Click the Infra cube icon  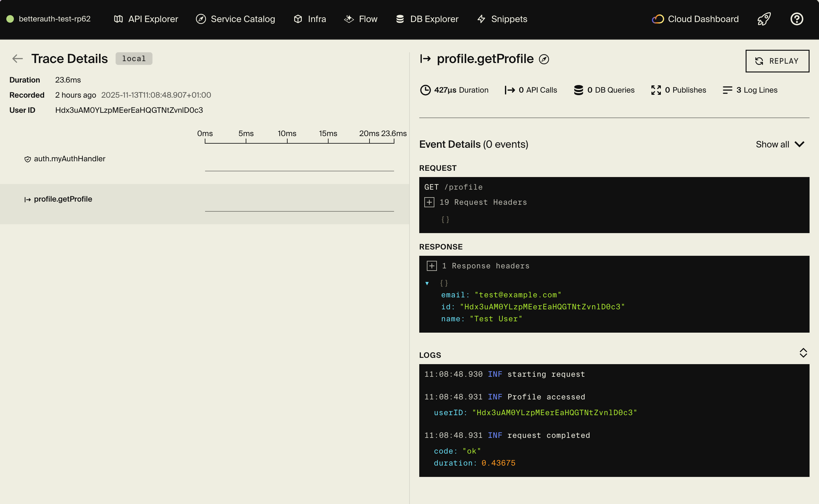297,19
